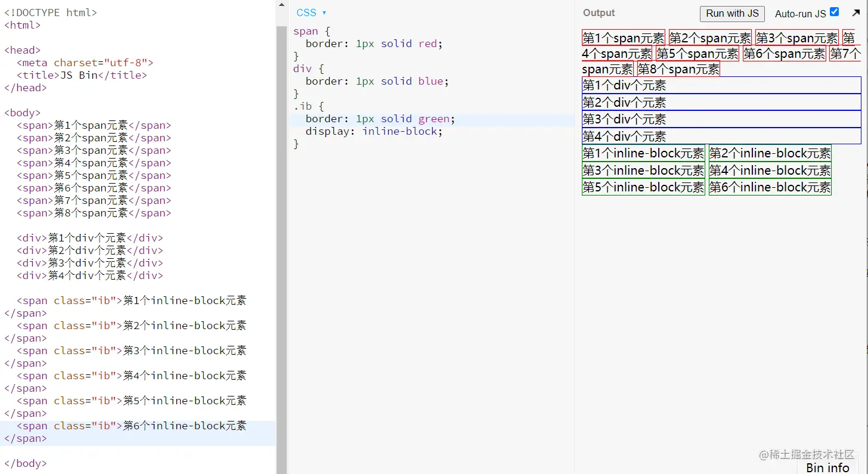Viewport: 868px width, 474px height.
Task: Click the 第1个span元素 box in output
Action: (623, 38)
